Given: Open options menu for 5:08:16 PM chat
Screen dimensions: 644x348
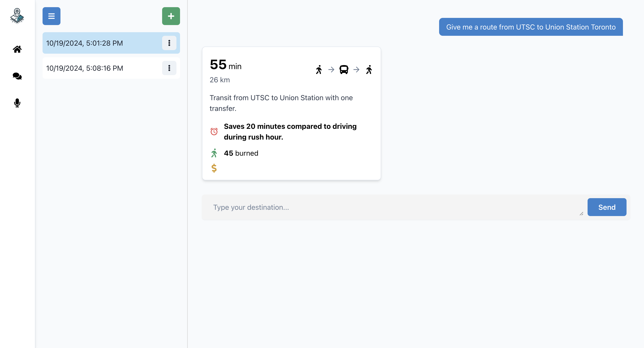Looking at the screenshot, I should pyautogui.click(x=169, y=68).
